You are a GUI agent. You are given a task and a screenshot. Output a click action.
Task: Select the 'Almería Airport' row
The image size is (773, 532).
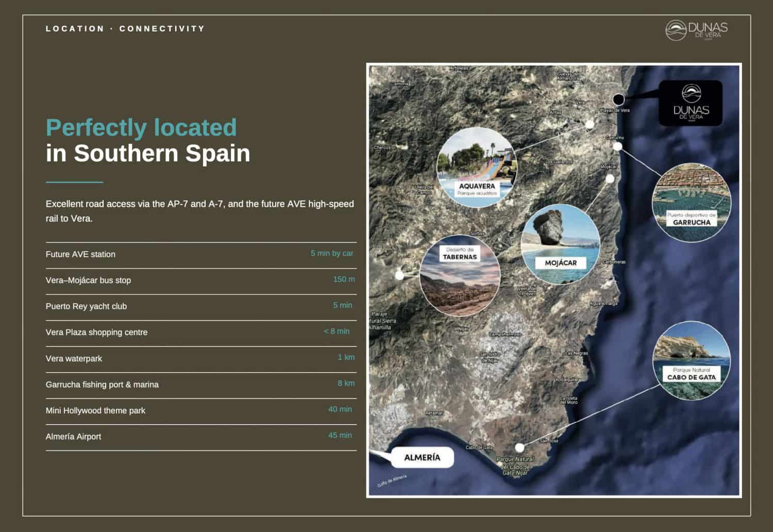pyautogui.click(x=201, y=438)
